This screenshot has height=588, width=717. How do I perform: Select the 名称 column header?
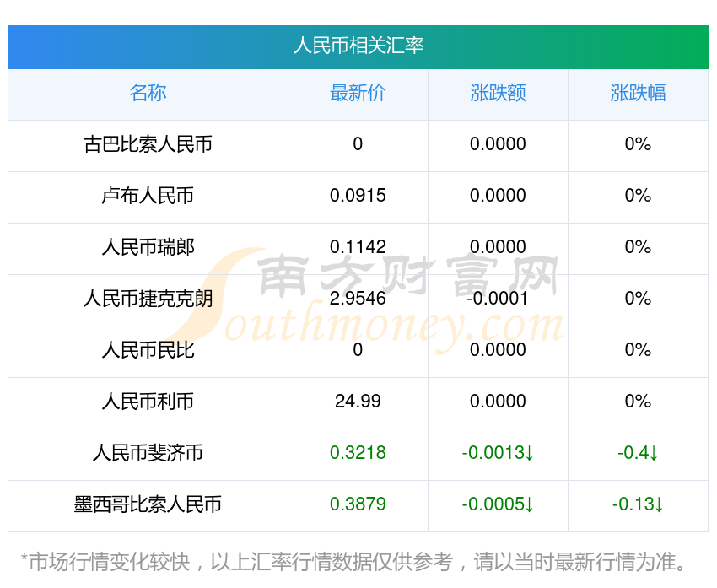pos(148,93)
